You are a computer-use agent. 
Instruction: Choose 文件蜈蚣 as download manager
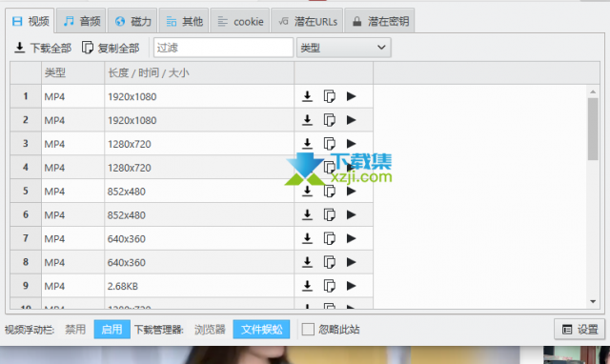click(x=261, y=330)
